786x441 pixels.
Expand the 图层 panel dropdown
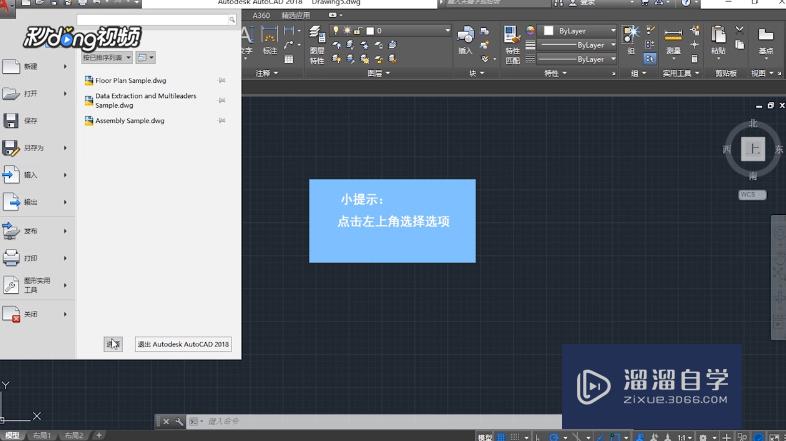378,73
